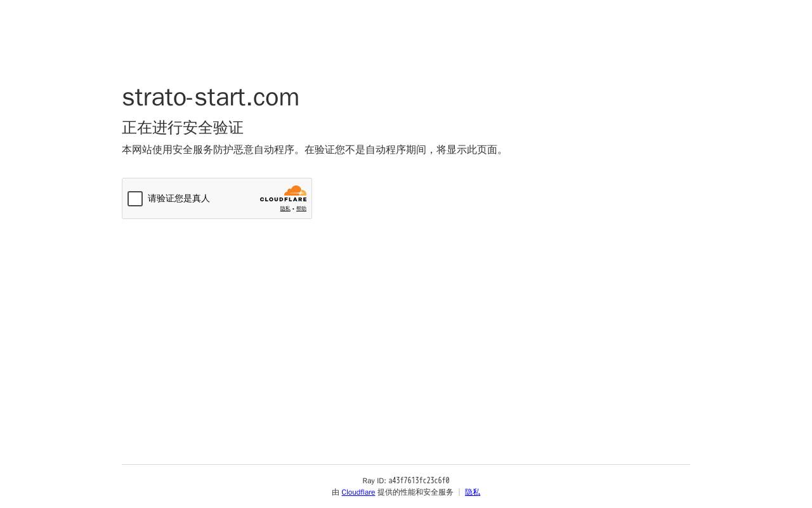This screenshot has height=508, width=812.
Task: Click the 提供的性能和安全服务 footer text
Action: coord(416,492)
